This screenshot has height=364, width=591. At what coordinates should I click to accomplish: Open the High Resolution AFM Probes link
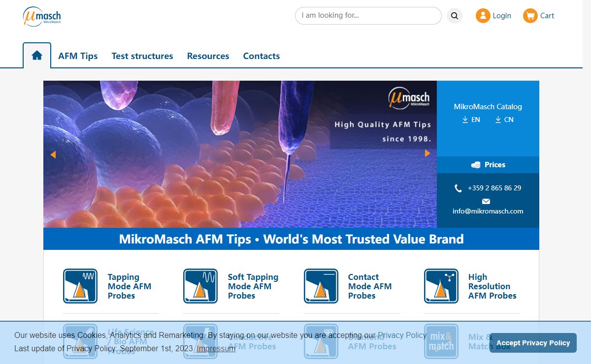tap(492, 286)
